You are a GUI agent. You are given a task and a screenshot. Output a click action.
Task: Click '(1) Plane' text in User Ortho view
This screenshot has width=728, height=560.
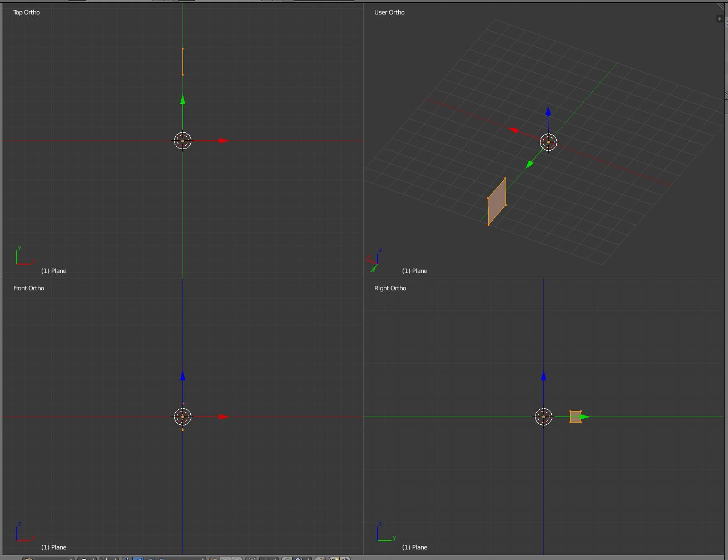tap(415, 271)
